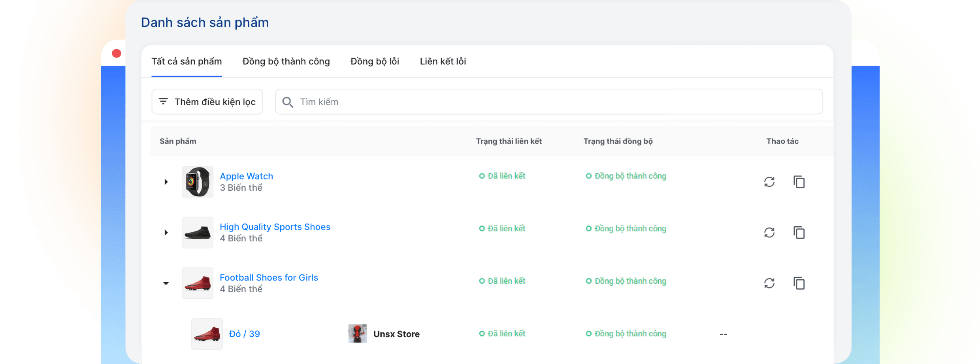Click the search magnifier icon
The width and height of the screenshot is (980, 364).
click(288, 102)
